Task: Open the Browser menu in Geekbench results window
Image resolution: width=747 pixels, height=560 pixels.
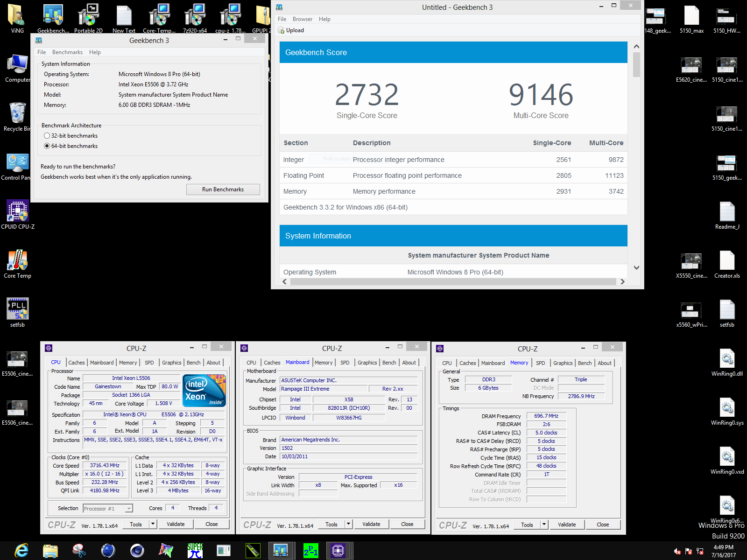Action: 303,19
